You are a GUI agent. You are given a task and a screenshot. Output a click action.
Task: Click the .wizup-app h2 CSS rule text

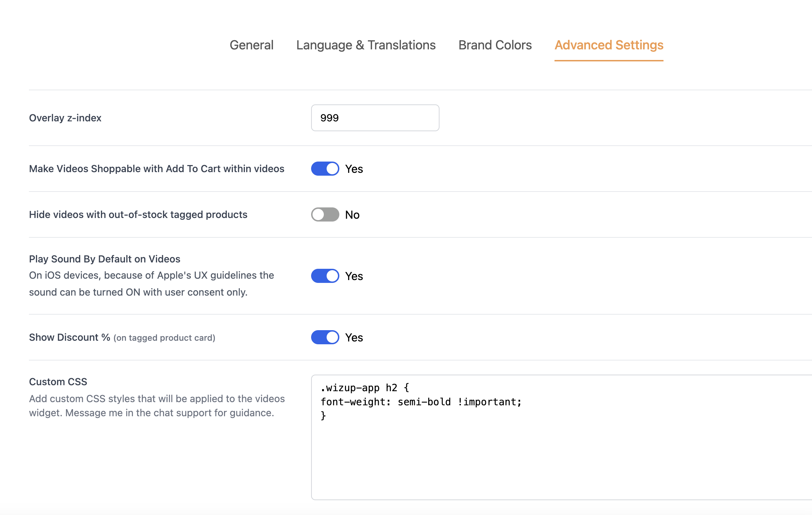(x=365, y=387)
